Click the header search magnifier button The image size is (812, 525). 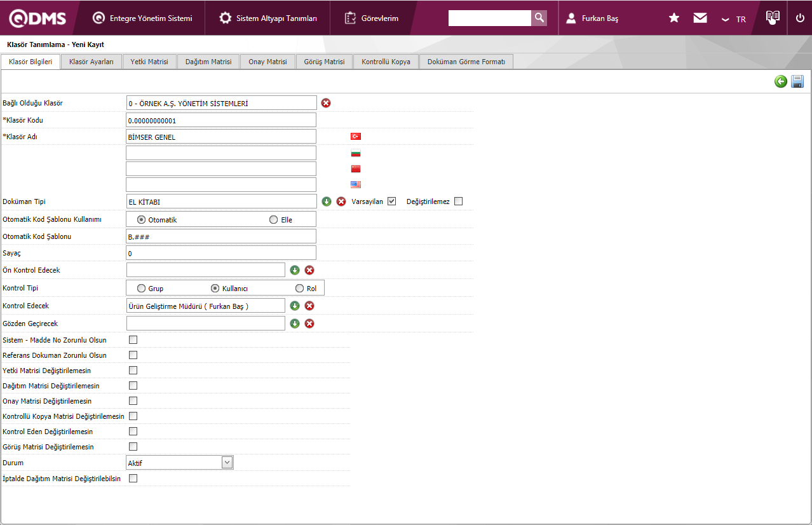click(539, 18)
